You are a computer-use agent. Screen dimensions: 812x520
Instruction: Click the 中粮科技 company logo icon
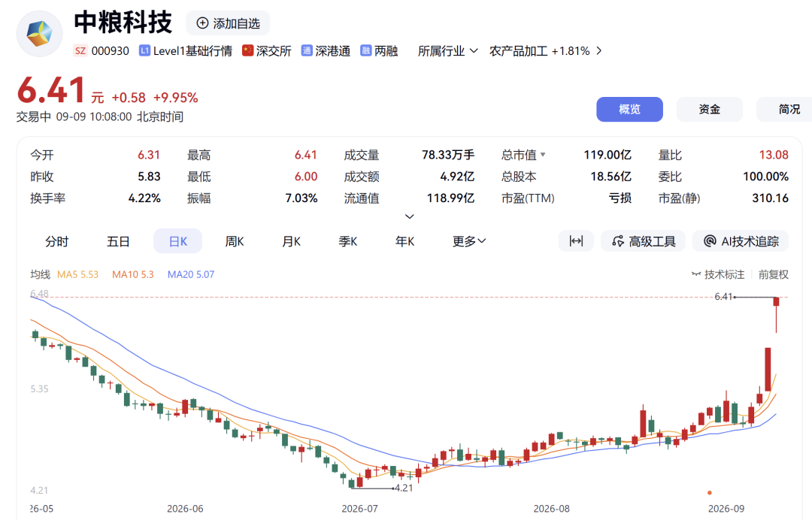point(39,34)
